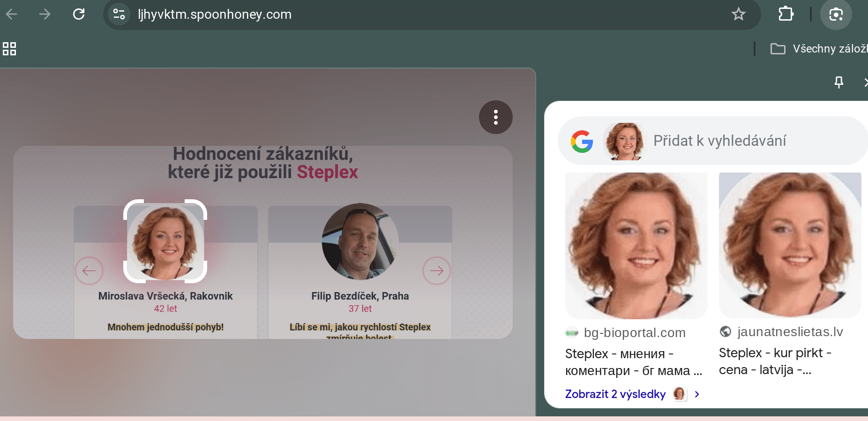The width and height of the screenshot is (868, 421).
Task: Expand results with the chevron after Zobrazit 2 výsledky
Action: 697,394
